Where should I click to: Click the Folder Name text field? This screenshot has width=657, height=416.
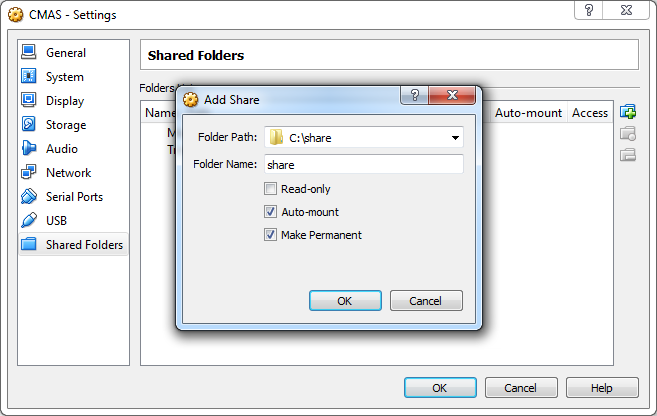click(x=364, y=164)
